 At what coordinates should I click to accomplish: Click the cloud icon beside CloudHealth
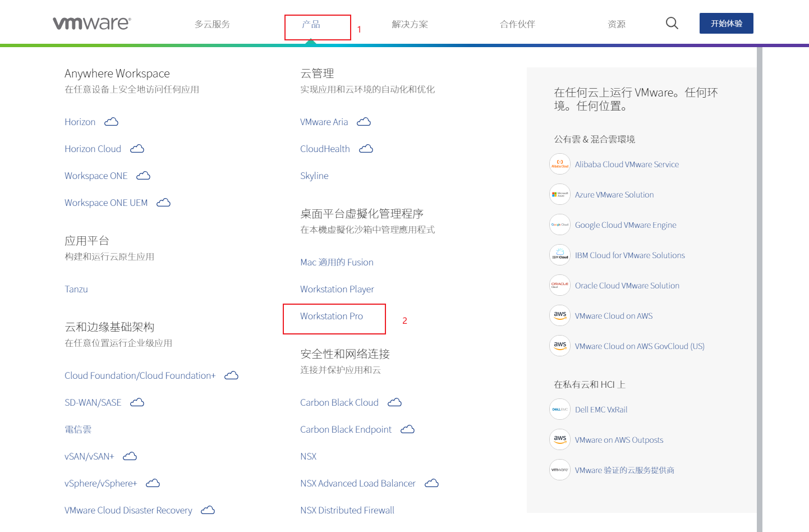point(366,149)
